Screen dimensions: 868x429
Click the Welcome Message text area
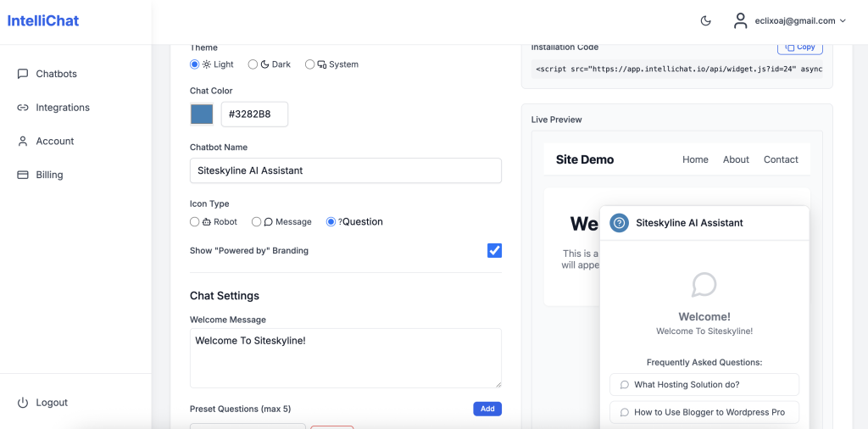[x=346, y=358]
